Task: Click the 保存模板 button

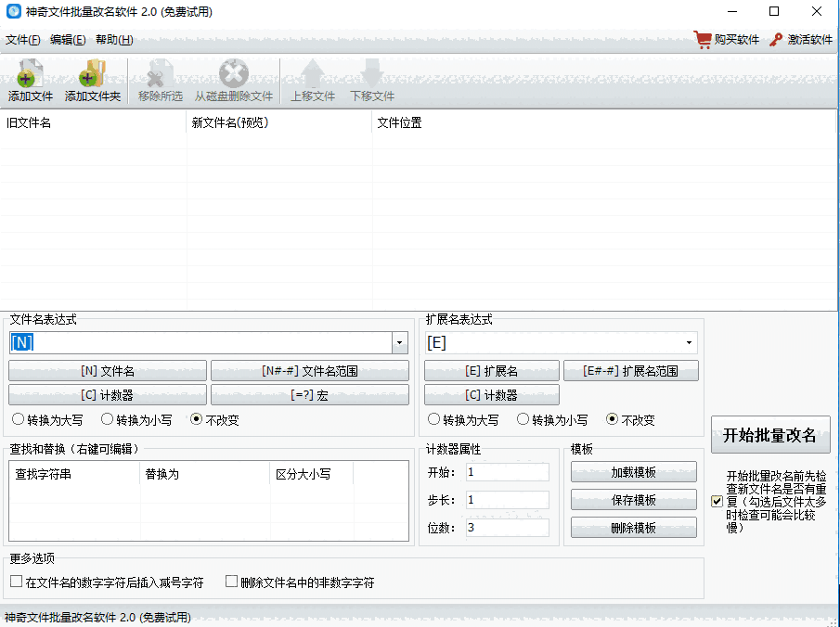Action: [634, 500]
